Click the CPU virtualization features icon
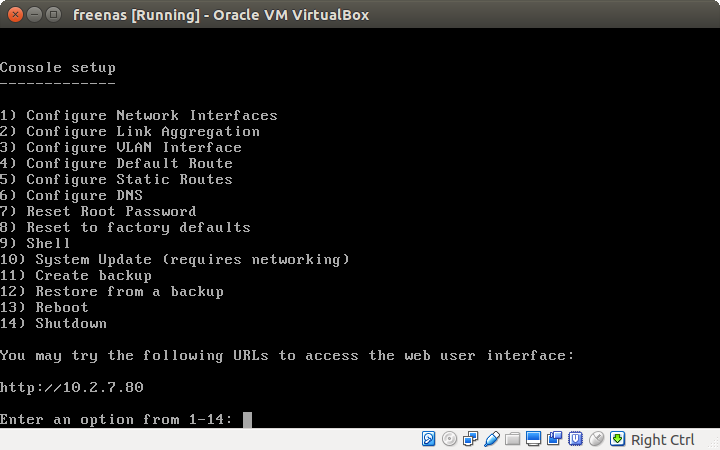This screenshot has height=450, width=720. coord(575,439)
